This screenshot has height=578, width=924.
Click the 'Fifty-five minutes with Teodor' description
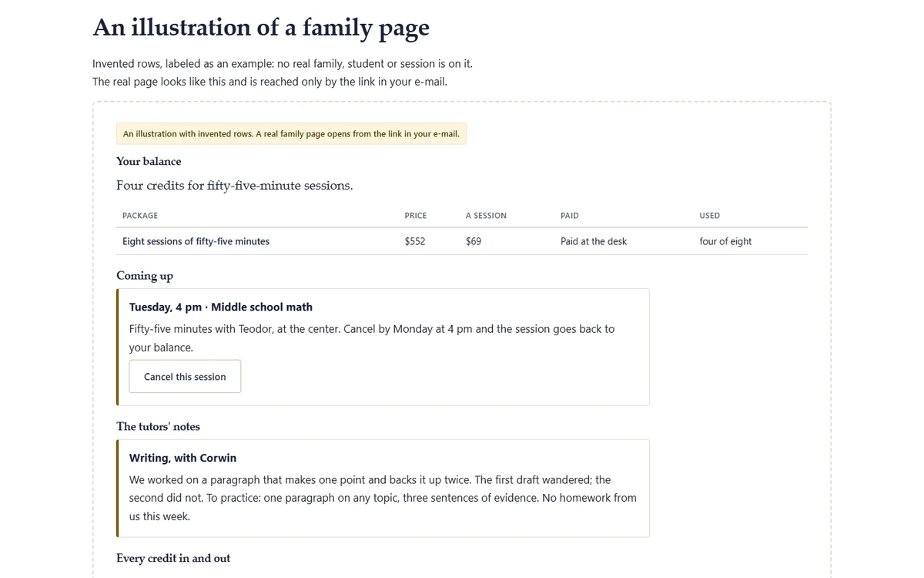pos(372,338)
